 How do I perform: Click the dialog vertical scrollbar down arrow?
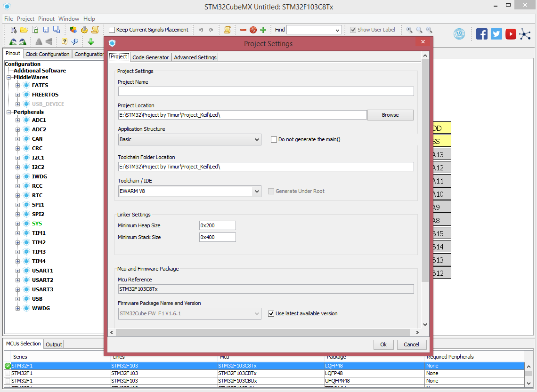click(425, 325)
